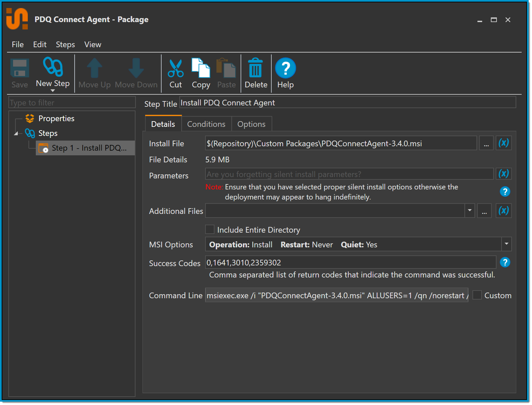The image size is (532, 405).
Task: Open the Edit menu
Action: pyautogui.click(x=40, y=45)
